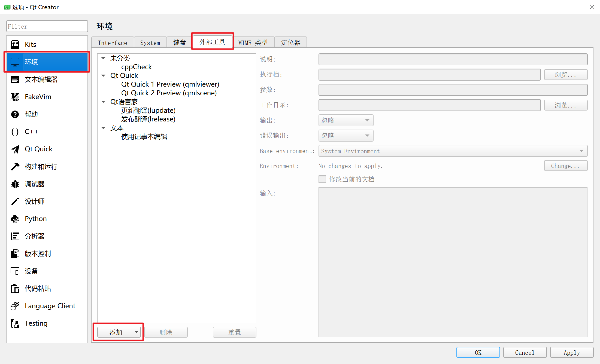
Task: Select the 环境 monitor icon in the sidebar
Action: coord(15,62)
